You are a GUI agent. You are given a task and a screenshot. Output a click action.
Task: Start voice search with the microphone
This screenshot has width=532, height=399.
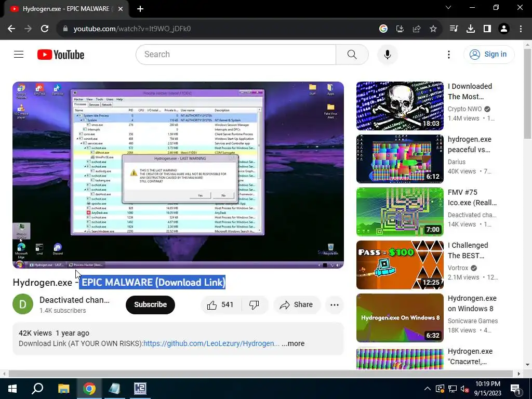tap(388, 54)
